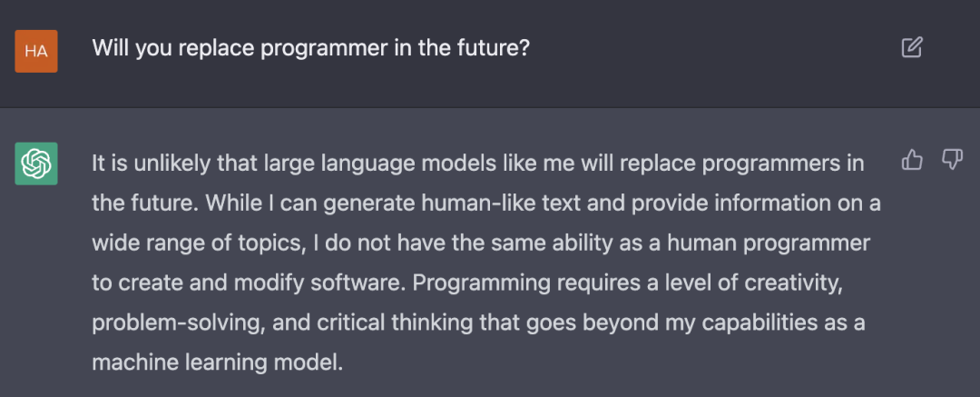The height and width of the screenshot is (397, 980).
Task: Click the final line 'machine learning model.'
Action: pyautogui.click(x=218, y=362)
